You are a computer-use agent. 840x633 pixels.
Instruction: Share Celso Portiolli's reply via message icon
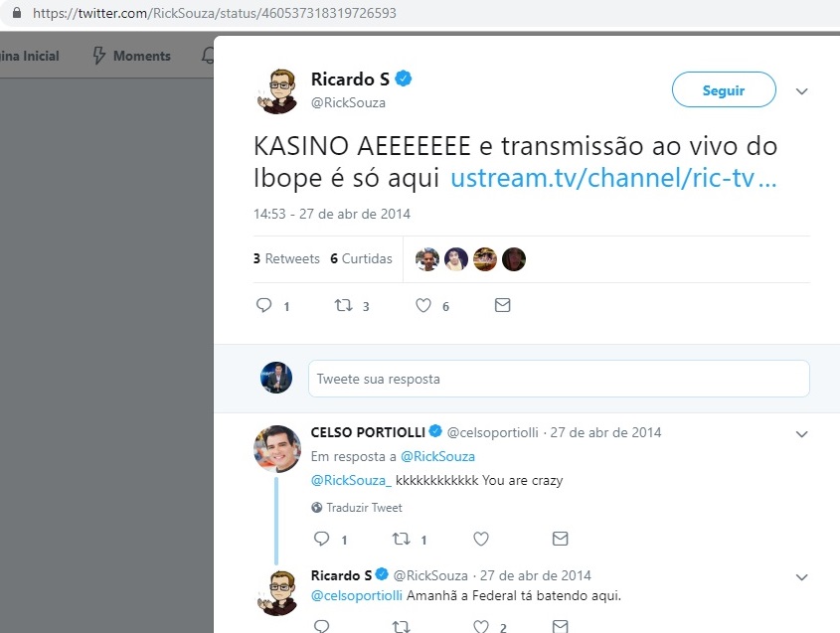561,539
